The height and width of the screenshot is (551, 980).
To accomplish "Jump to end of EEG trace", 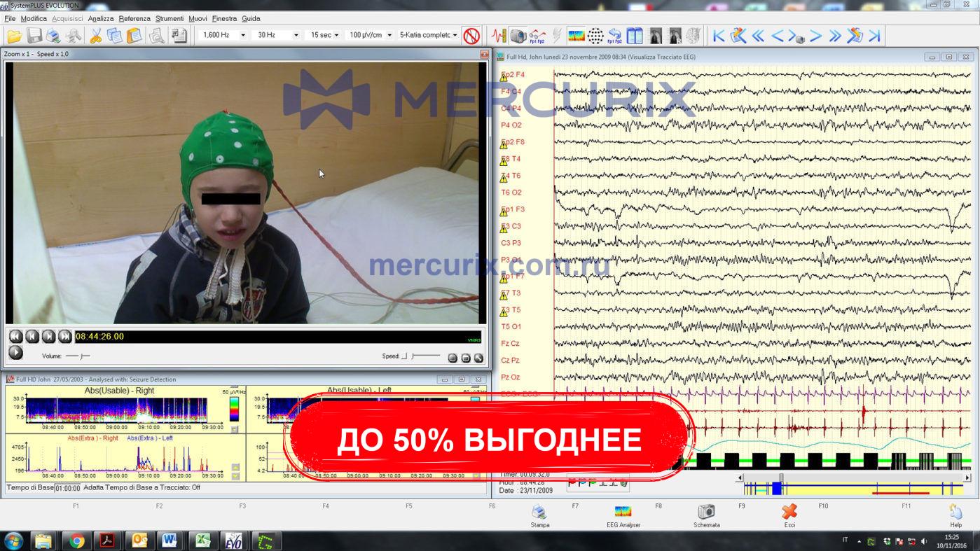I will tap(874, 36).
